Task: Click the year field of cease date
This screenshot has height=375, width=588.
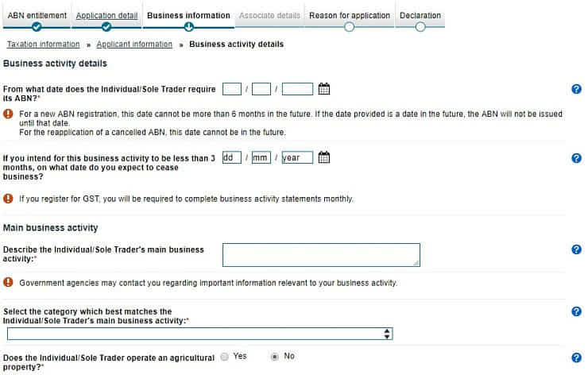Action: pyautogui.click(x=297, y=158)
